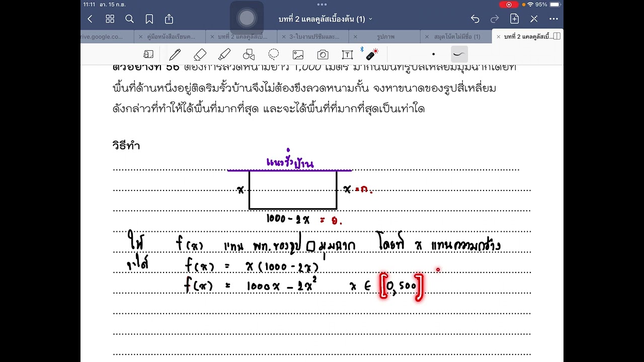
Task: Toggle read-only pencil mode icon
Action: [x=534, y=19]
